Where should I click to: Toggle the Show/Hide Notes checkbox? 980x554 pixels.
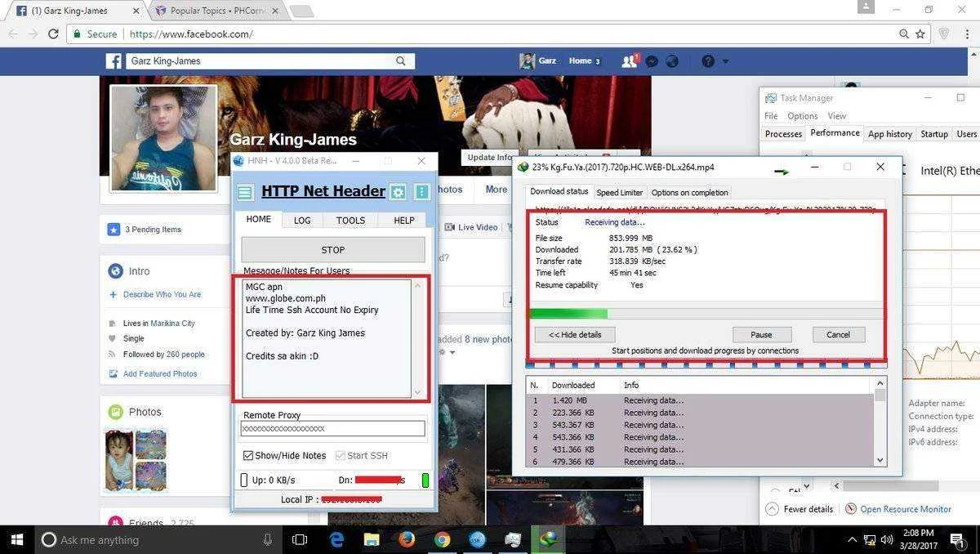pyautogui.click(x=248, y=456)
